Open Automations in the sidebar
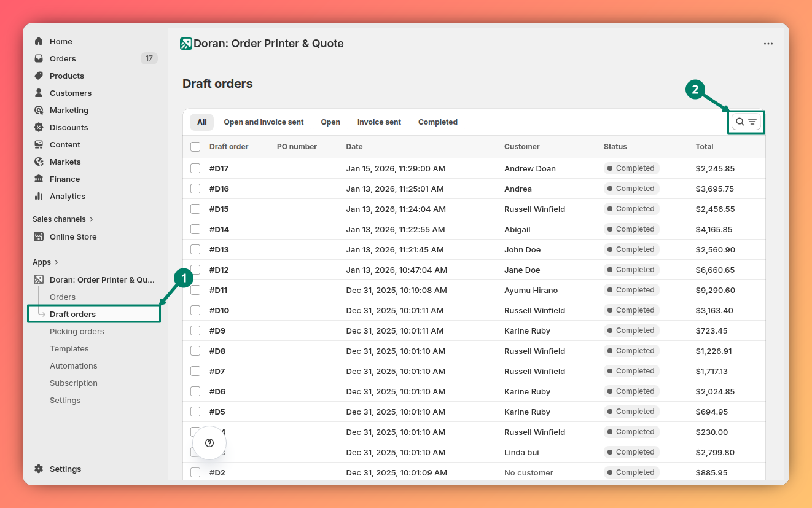Viewport: 812px width, 508px height. (x=74, y=365)
